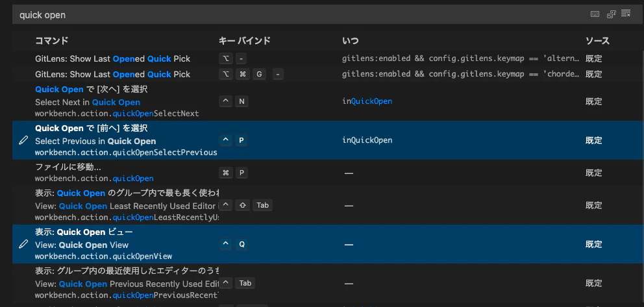Click the ソース column header
The image size is (644, 307).
(597, 41)
